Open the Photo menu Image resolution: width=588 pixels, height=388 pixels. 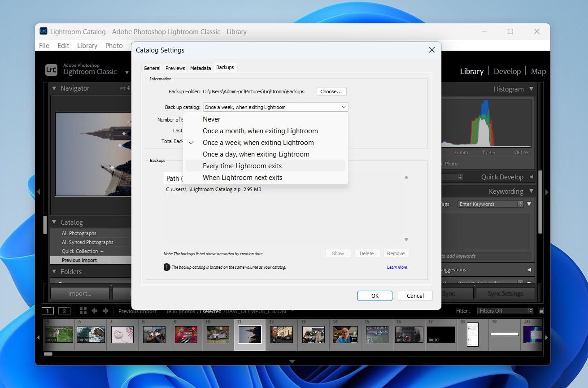(x=114, y=45)
